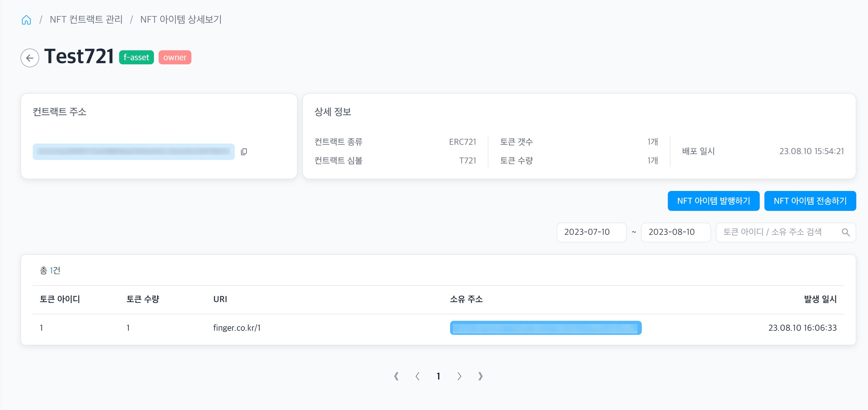
Task: Click the search magnifier icon
Action: pos(845,232)
